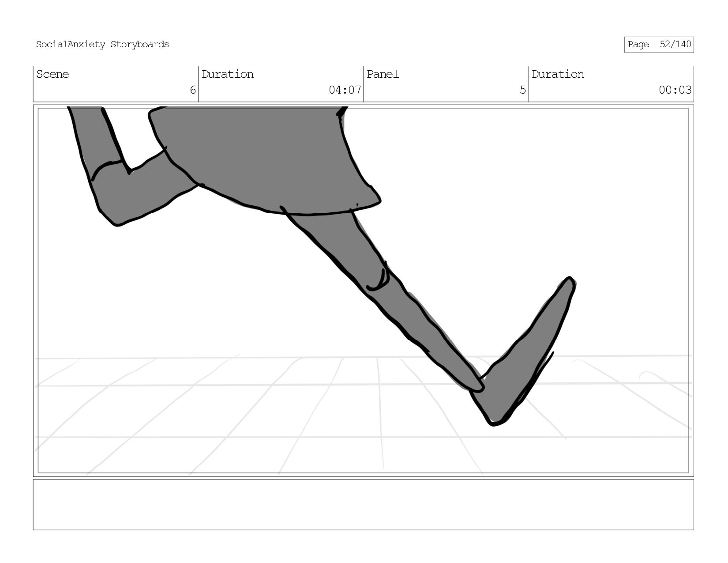Click the panel duration value '00:03'
This screenshot has width=728, height=563.
[x=675, y=90]
